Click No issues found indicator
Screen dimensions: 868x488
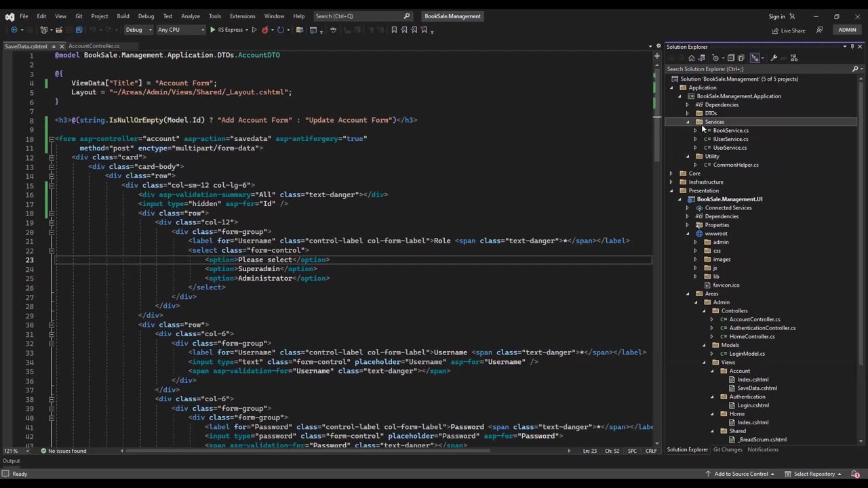click(64, 451)
